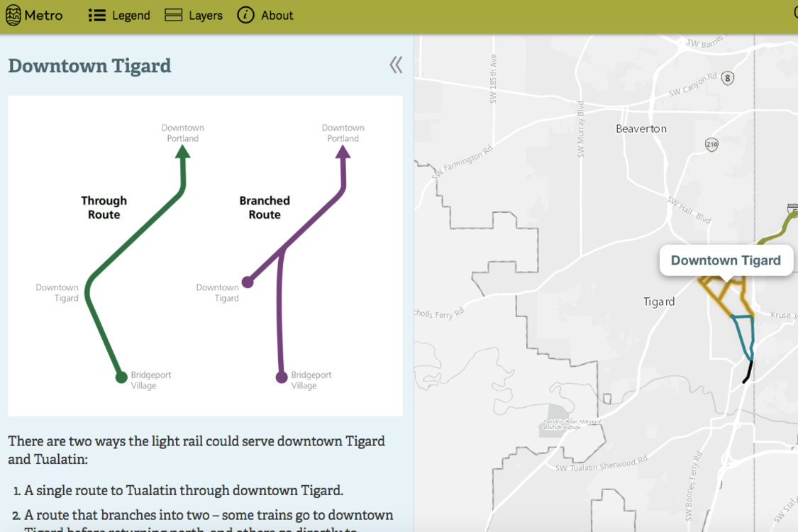Click the SW Canyon Rd road label
The width and height of the screenshot is (798, 532).
click(692, 84)
